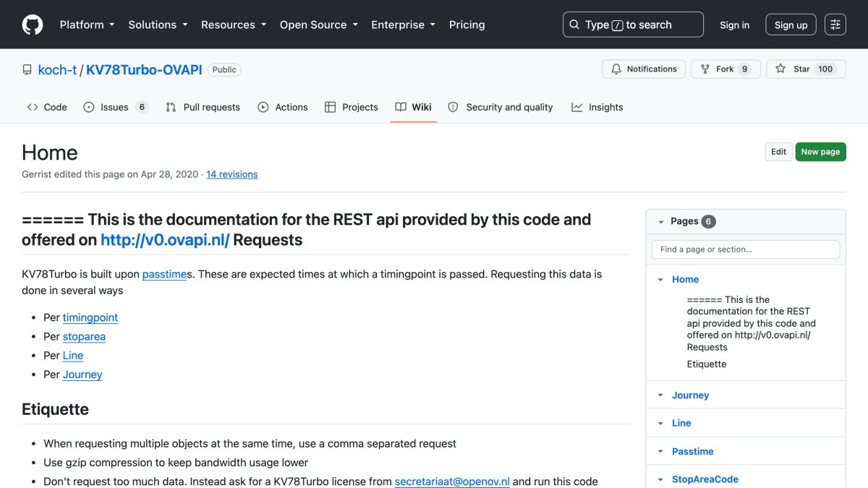Click the Notifications bell icon
The height and width of the screenshot is (488, 868).
tap(616, 69)
